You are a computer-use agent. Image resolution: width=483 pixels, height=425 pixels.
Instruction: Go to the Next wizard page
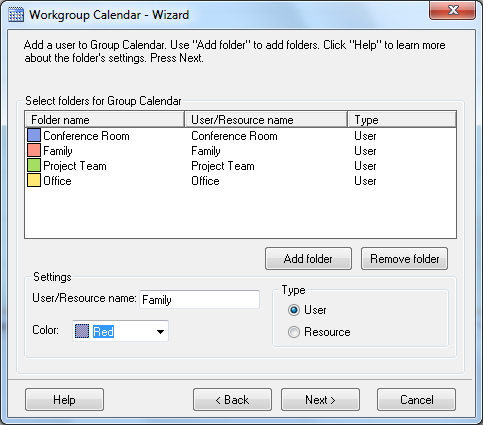tap(320, 400)
